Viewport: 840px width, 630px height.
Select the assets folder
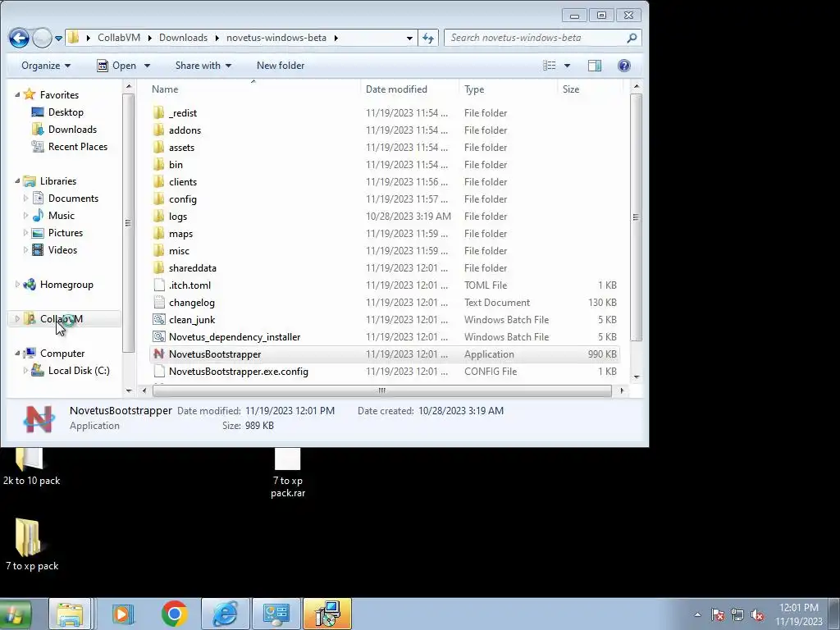point(181,148)
